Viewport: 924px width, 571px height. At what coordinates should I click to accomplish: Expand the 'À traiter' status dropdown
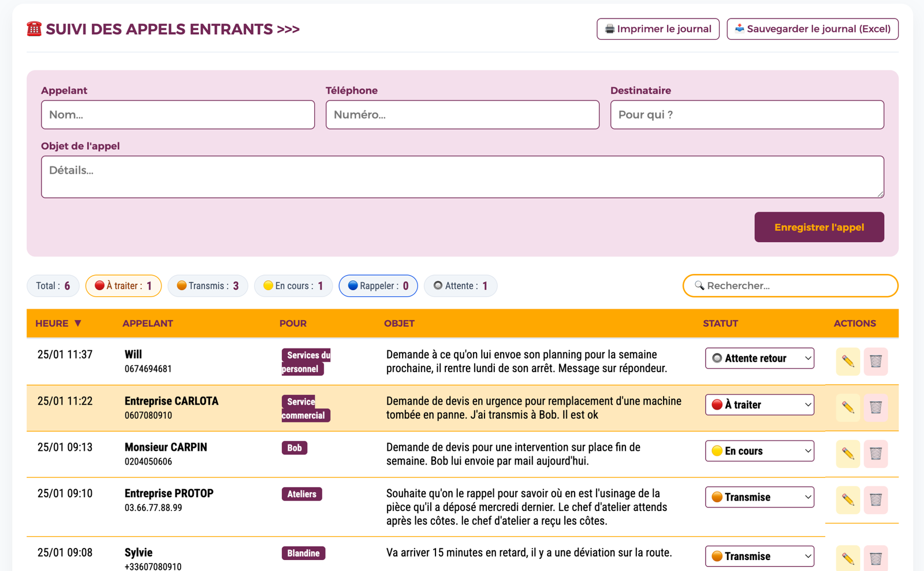pyautogui.click(x=759, y=405)
